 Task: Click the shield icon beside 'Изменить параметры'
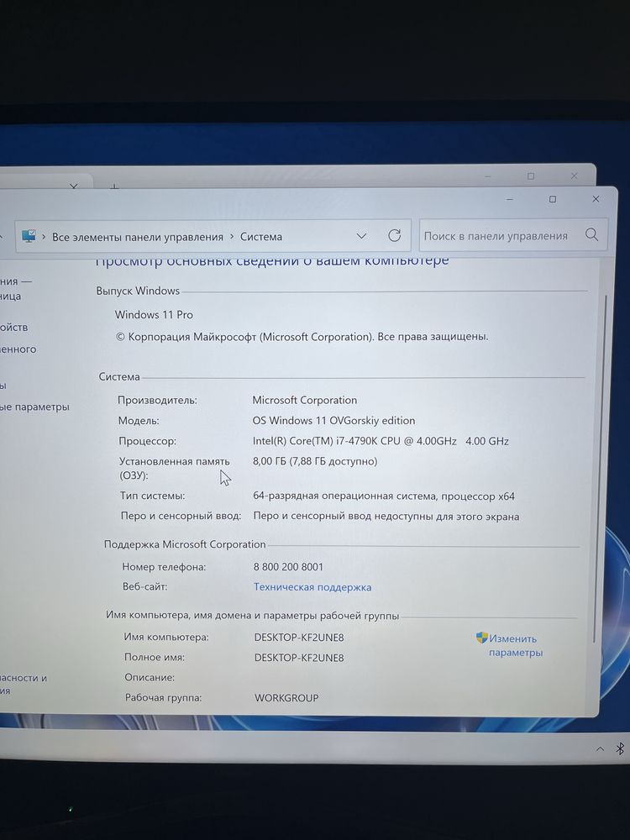pyautogui.click(x=481, y=638)
